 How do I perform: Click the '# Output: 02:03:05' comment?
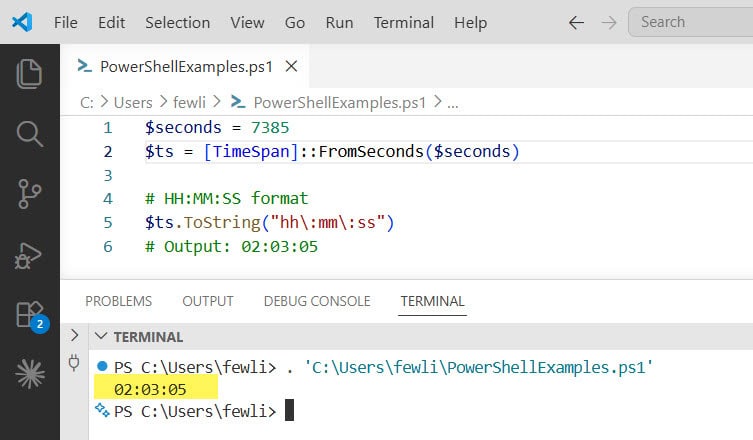231,246
